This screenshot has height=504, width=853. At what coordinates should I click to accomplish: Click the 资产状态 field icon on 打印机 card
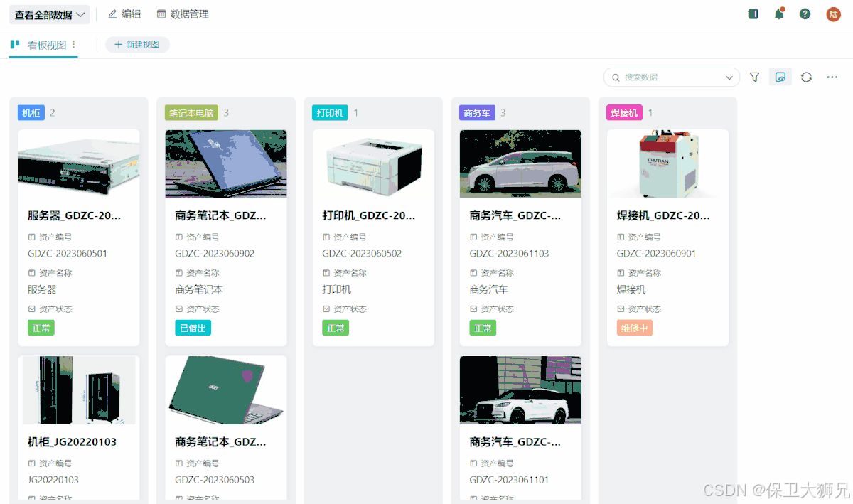point(326,309)
